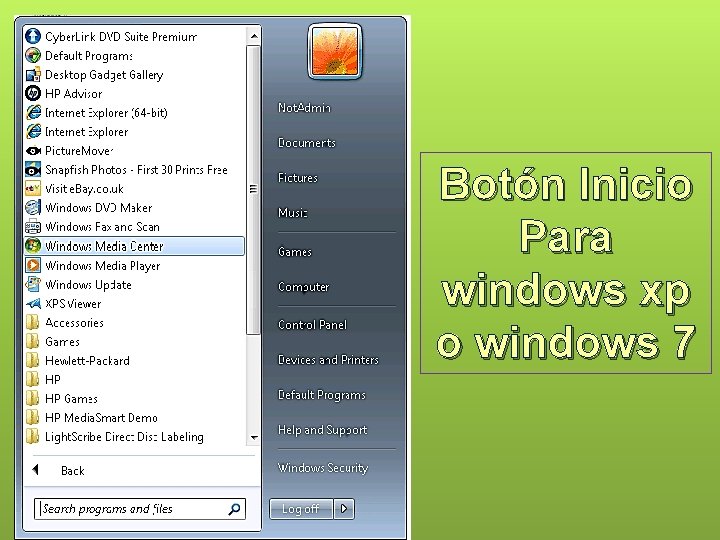
Task: Click the magnifier icon in search box
Action: [234, 509]
